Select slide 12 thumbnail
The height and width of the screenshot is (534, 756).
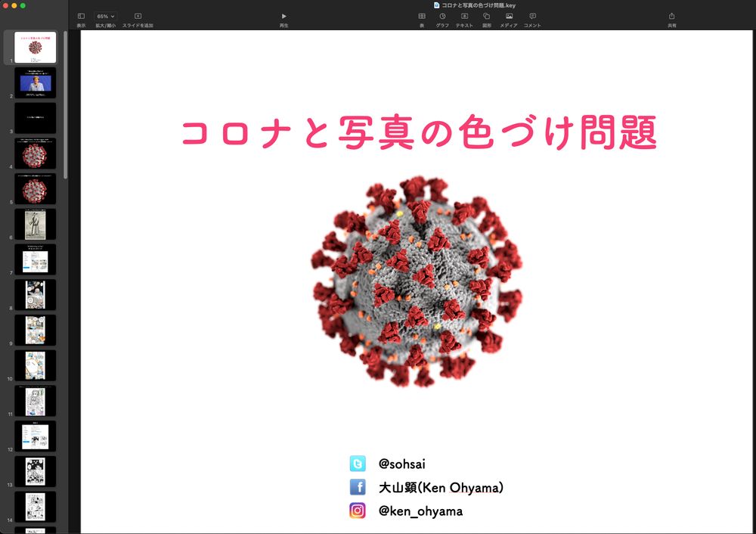[36, 436]
